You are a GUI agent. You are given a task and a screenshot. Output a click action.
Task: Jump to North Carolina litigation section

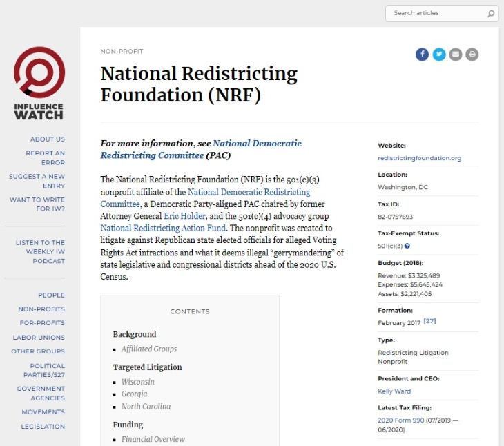(x=146, y=407)
